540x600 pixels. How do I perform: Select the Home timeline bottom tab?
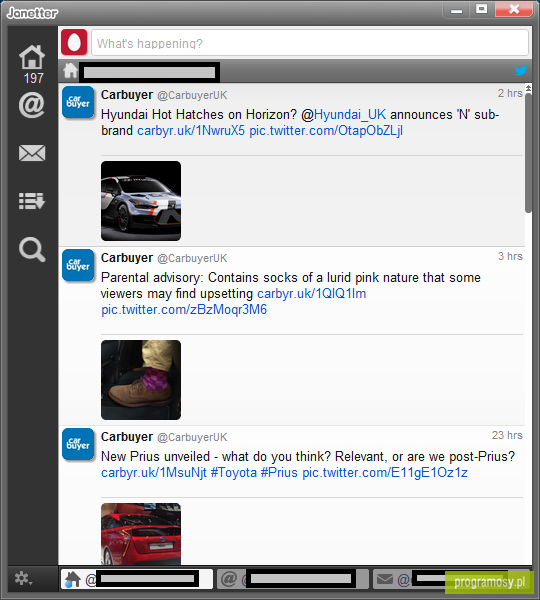tap(137, 579)
